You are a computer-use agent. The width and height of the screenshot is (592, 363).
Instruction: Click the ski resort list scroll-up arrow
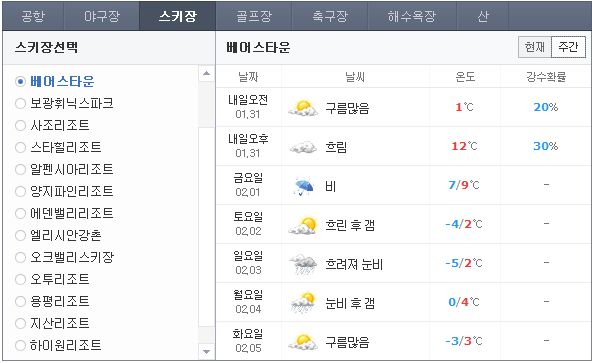tap(206, 74)
